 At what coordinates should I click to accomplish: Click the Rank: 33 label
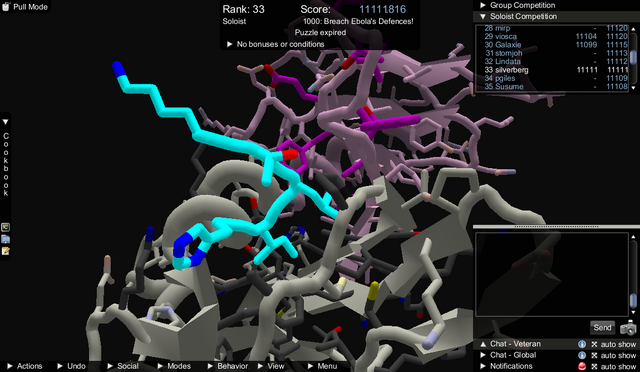pyautogui.click(x=243, y=9)
